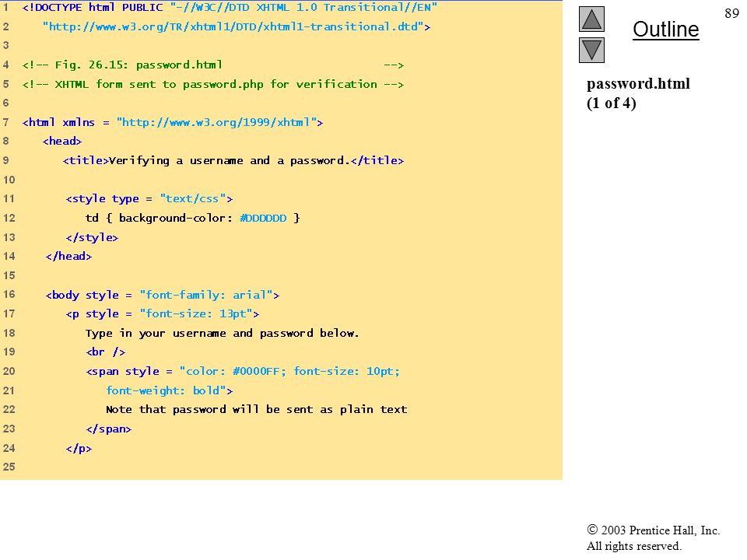
Task: Click the DOCTYPE declaration on line 1
Action: (x=230, y=8)
